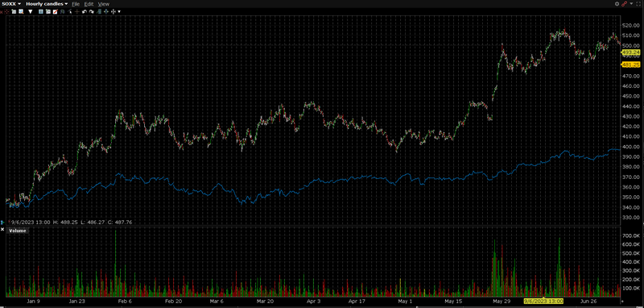Click the dark green bars indicator icon
644x308 pixels.
(63, 11)
